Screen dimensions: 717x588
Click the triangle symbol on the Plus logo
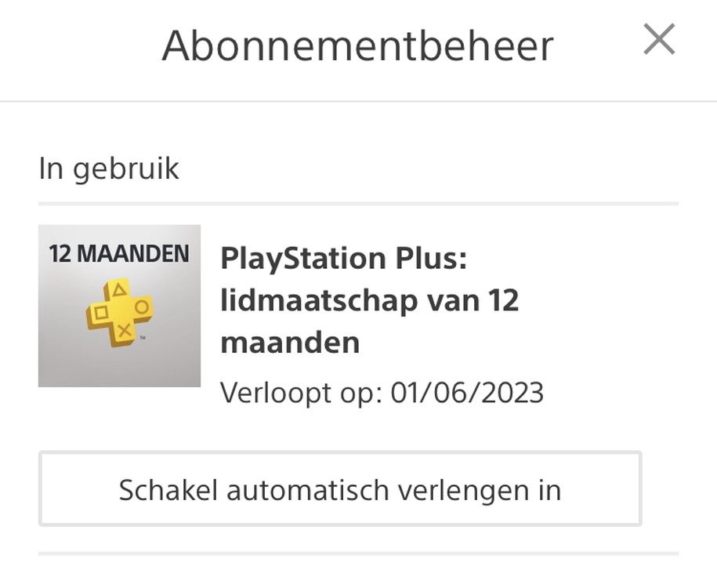[119, 291]
